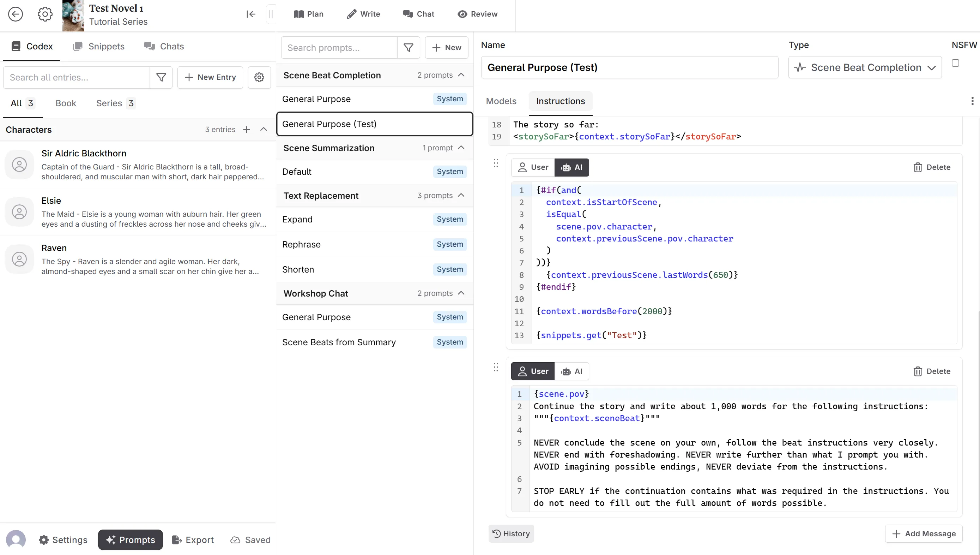Collapse the Characters section
980x555 pixels.
[264, 130]
